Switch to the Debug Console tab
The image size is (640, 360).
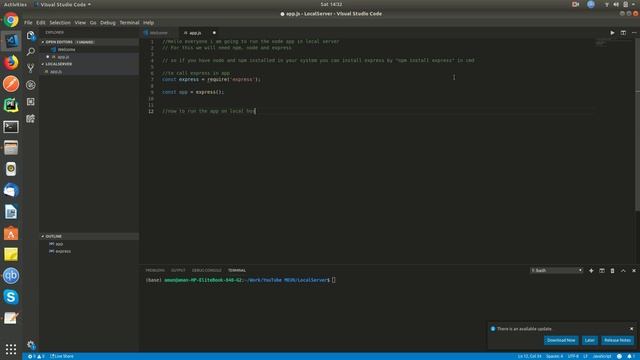pyautogui.click(x=207, y=271)
